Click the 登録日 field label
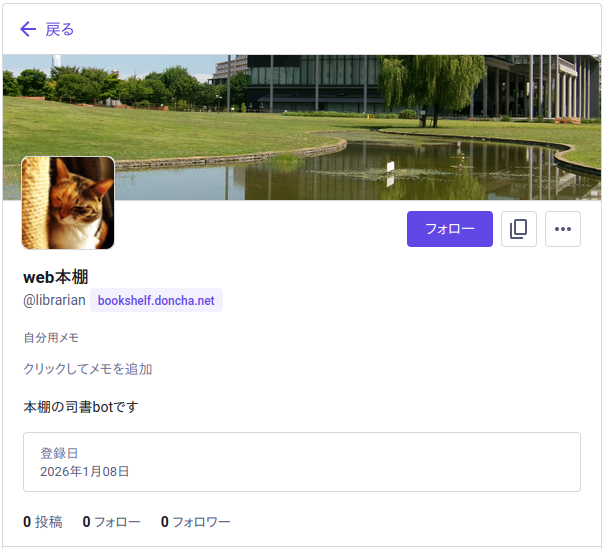This screenshot has width=608, height=549. 59,453
